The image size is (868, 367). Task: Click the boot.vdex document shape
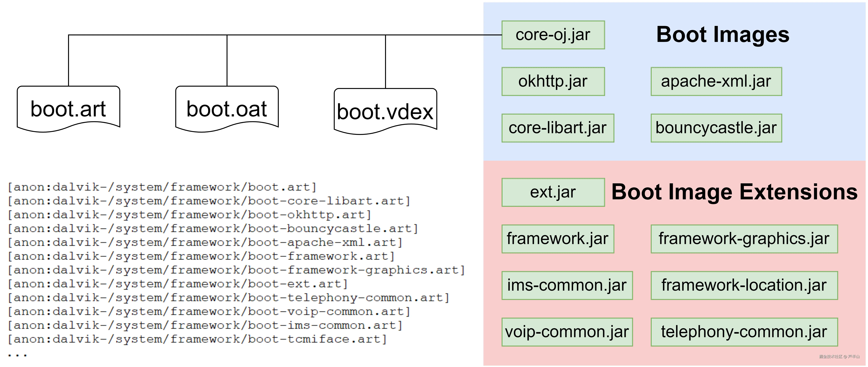tap(385, 111)
